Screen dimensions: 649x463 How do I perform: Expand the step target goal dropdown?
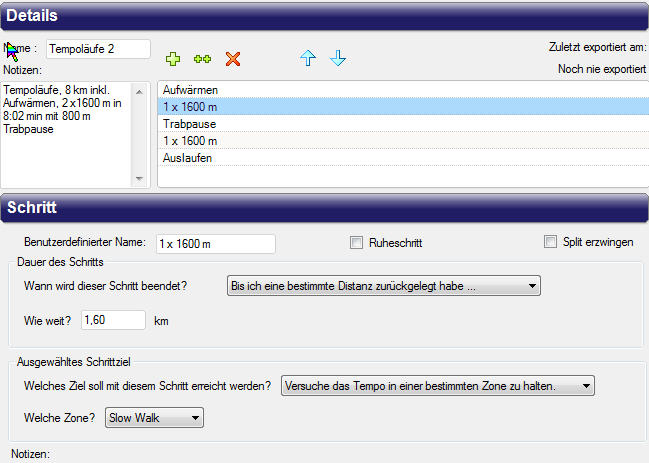click(438, 386)
